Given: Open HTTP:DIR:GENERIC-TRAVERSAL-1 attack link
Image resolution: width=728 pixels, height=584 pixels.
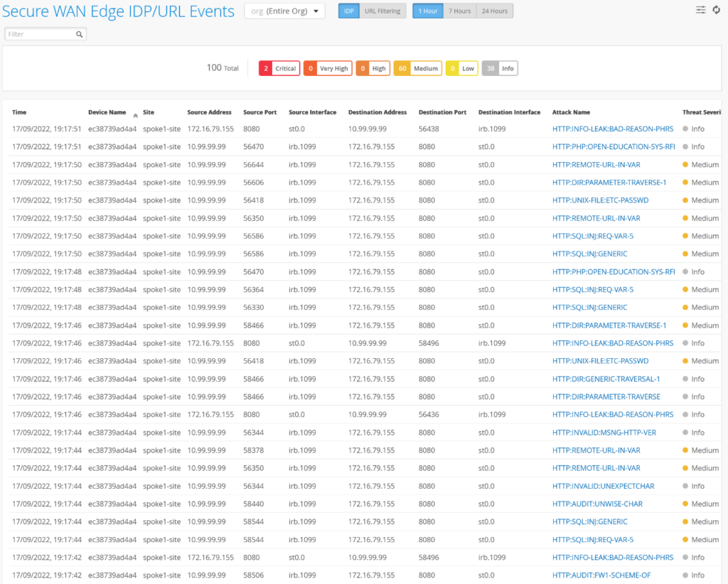Looking at the screenshot, I should (x=606, y=379).
